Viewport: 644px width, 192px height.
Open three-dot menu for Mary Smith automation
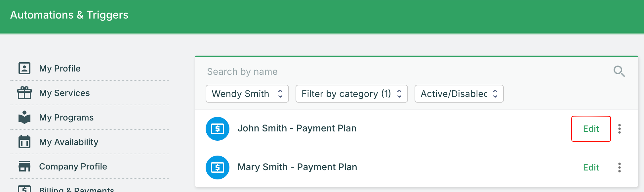point(620,168)
